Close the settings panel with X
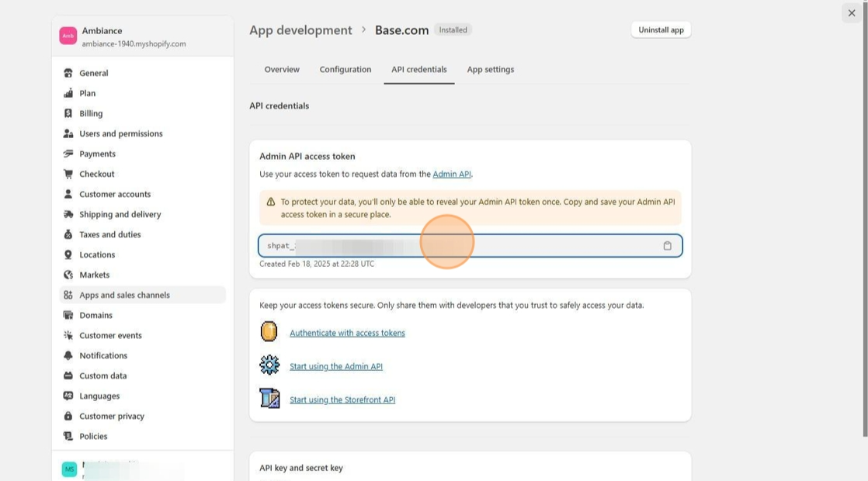The height and width of the screenshot is (481, 868). pos(852,13)
